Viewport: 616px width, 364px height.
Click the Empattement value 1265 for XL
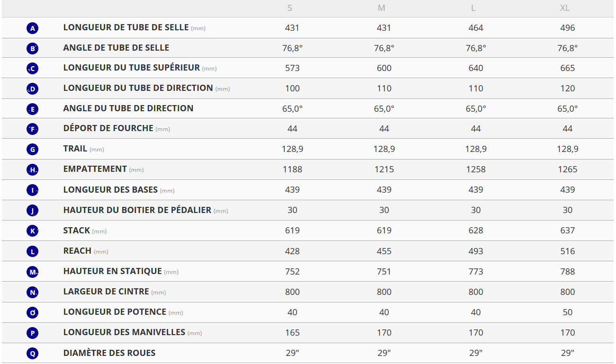[x=567, y=169]
